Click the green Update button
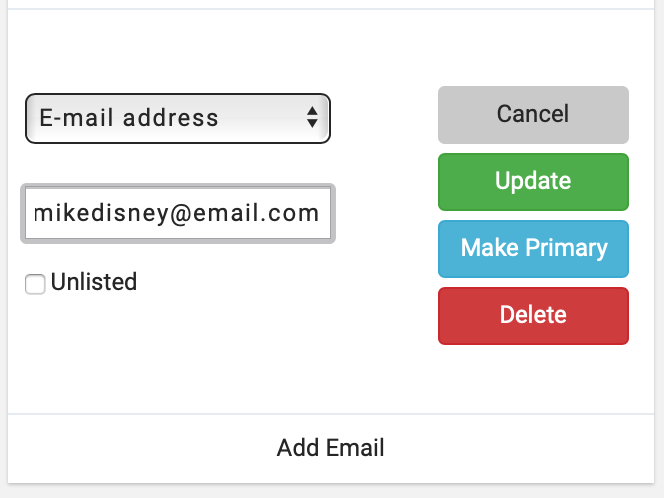 533,182
